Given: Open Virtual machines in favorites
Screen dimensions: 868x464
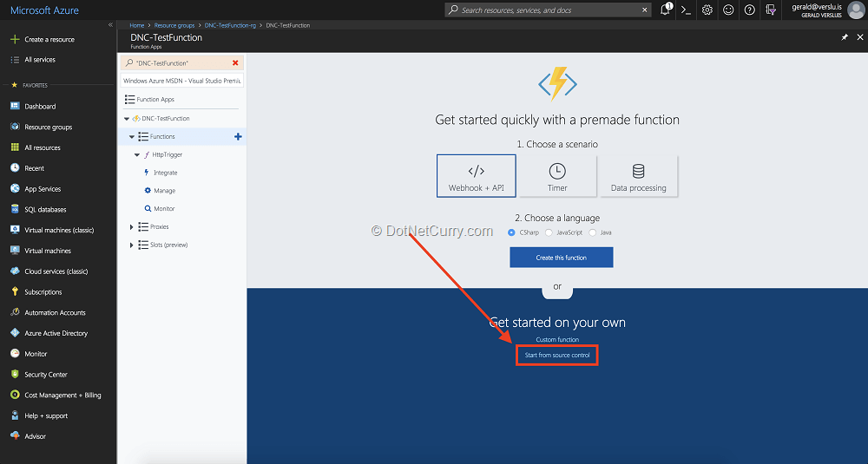Looking at the screenshot, I should click(48, 251).
